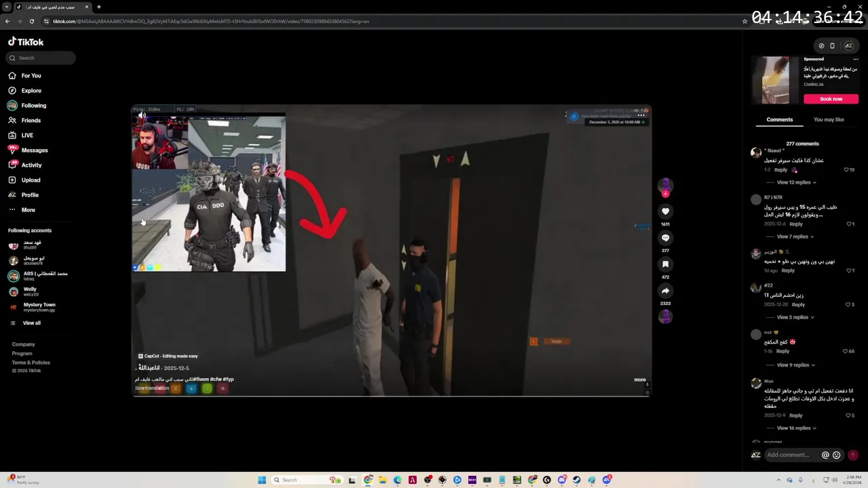Expand View 9 replies

click(x=795, y=365)
